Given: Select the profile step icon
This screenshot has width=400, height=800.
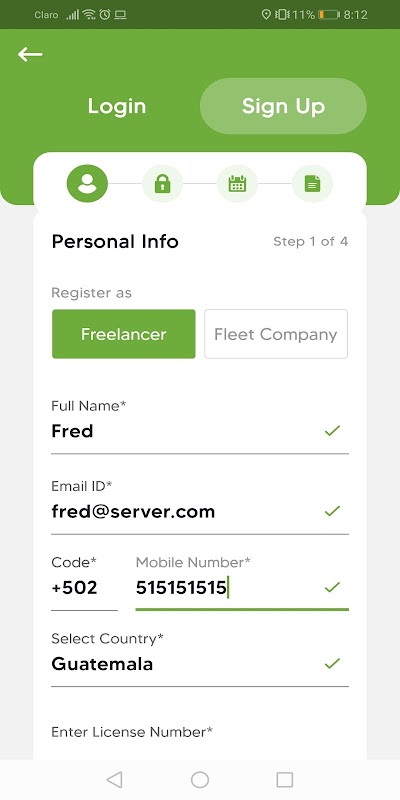Looking at the screenshot, I should (87, 184).
